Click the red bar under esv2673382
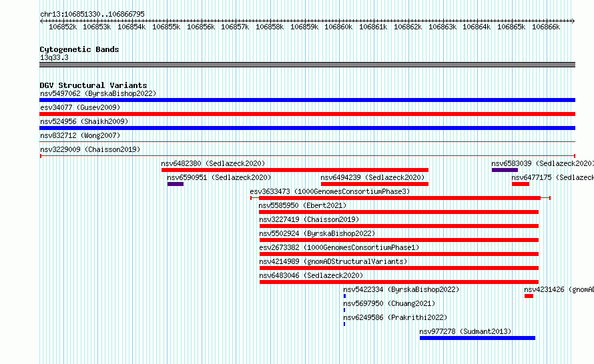This screenshot has width=594, height=364. [x=399, y=254]
